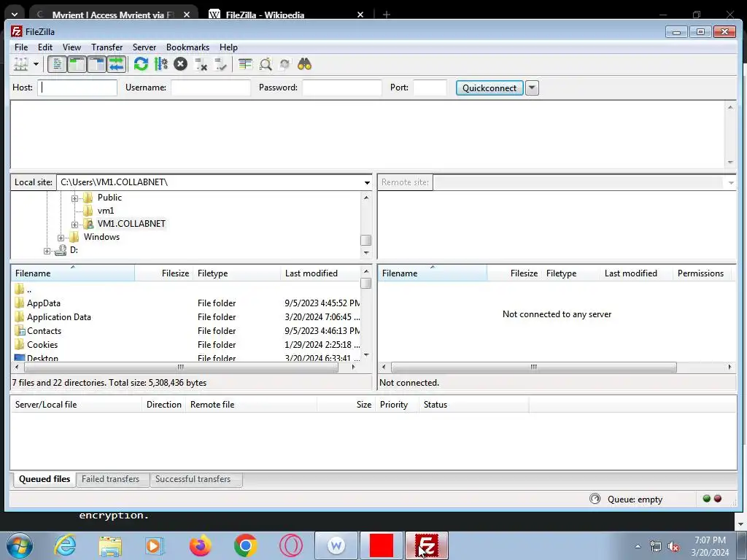Sort local list by Last modified
This screenshot has height=560, width=747.
point(321,273)
